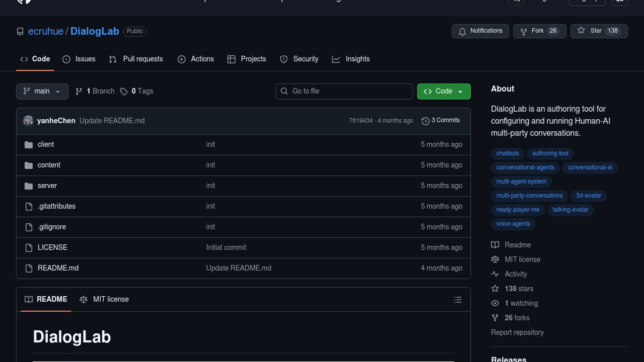Expand the green Code dropdown
This screenshot has height=362, width=644.
443,91
